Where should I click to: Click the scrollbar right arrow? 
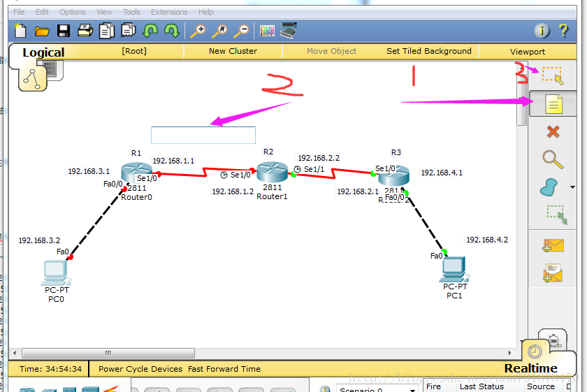click(509, 353)
